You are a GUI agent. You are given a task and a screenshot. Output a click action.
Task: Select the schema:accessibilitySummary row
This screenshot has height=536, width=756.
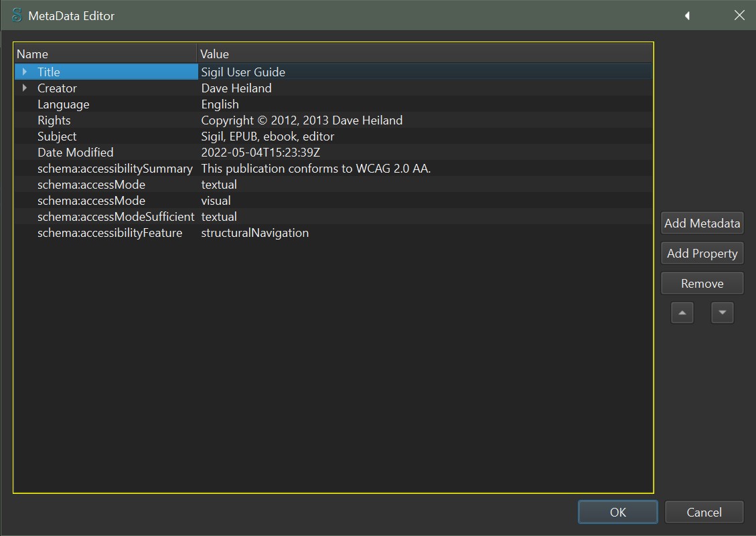click(333, 168)
